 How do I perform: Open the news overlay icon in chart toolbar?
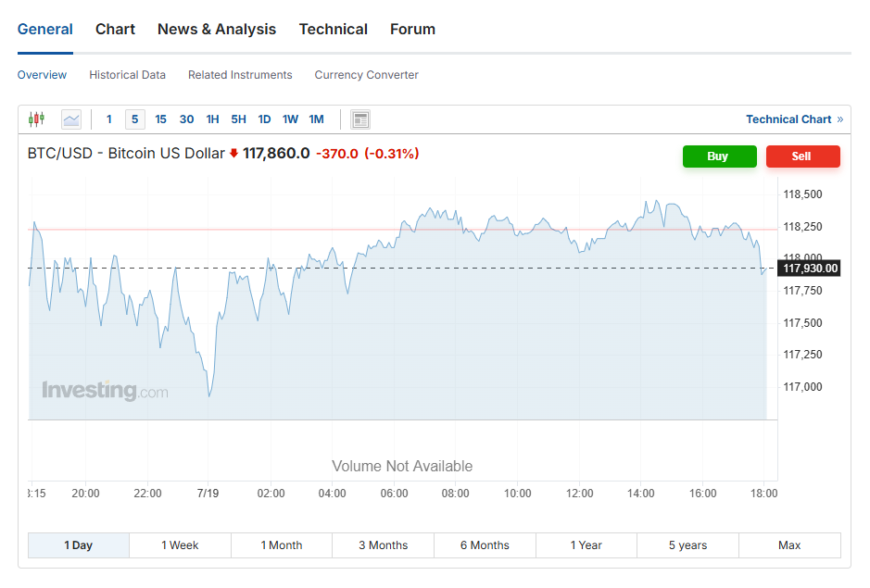click(360, 119)
